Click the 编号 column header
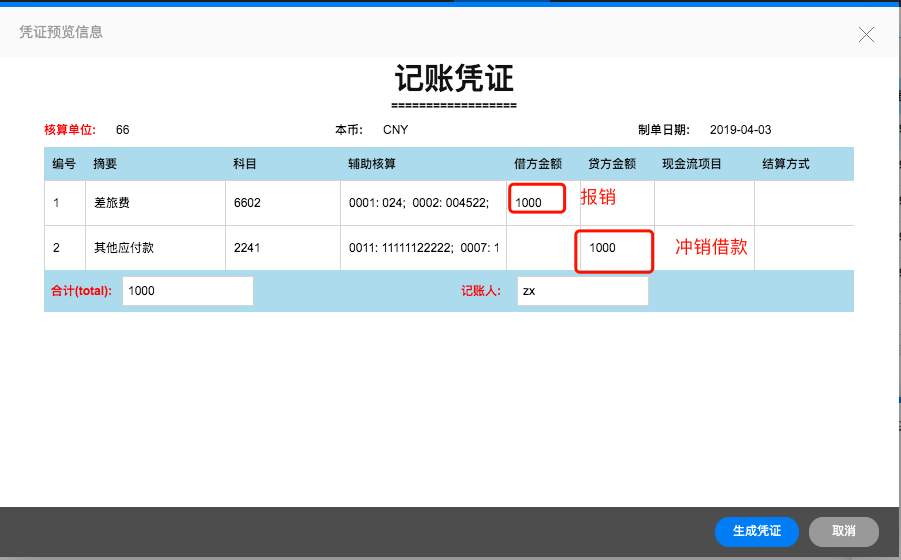The height and width of the screenshot is (560, 901). (64, 164)
